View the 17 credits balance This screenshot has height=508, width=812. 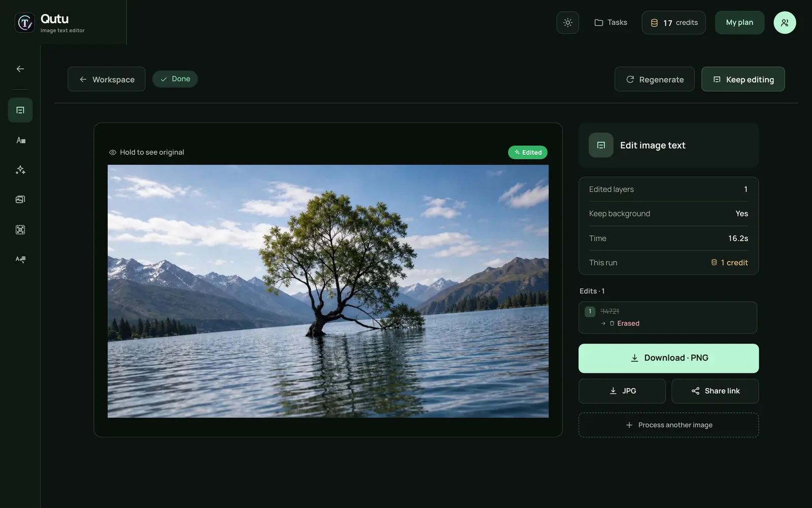click(673, 22)
